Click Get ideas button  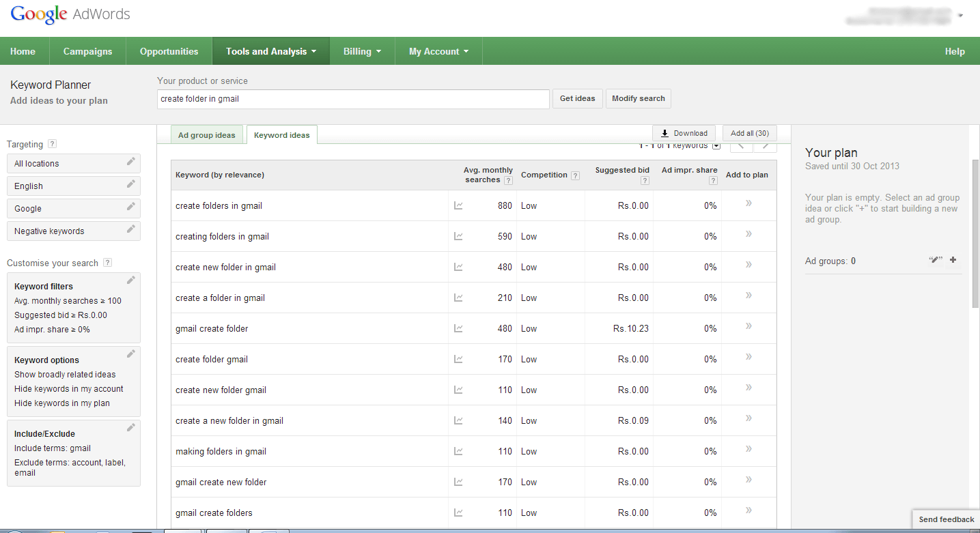[577, 98]
